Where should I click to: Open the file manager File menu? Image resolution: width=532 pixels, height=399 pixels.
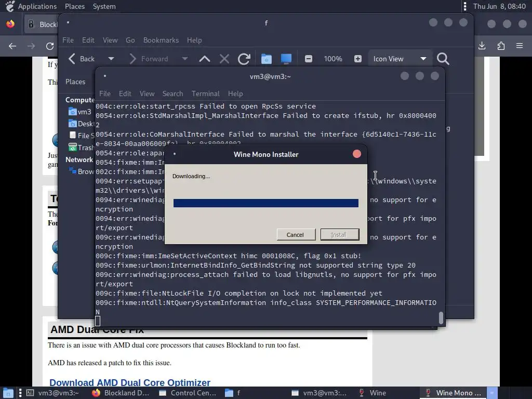click(68, 40)
